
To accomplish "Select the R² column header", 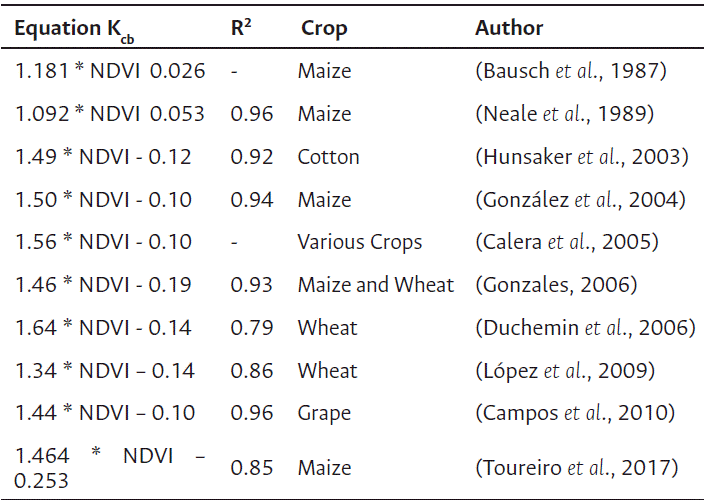I will pos(241,28).
